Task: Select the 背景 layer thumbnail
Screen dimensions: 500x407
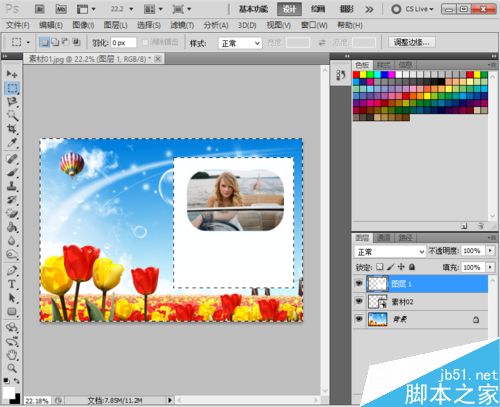Action: 378,319
